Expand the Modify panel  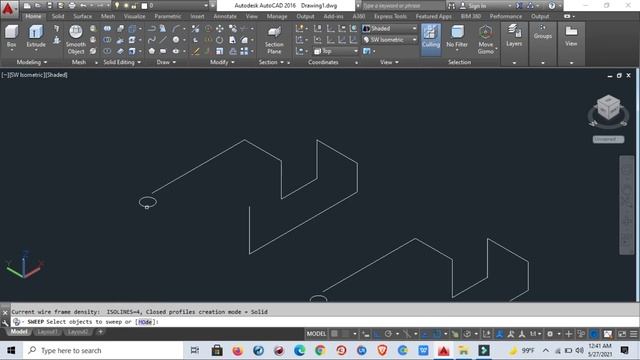click(222, 62)
